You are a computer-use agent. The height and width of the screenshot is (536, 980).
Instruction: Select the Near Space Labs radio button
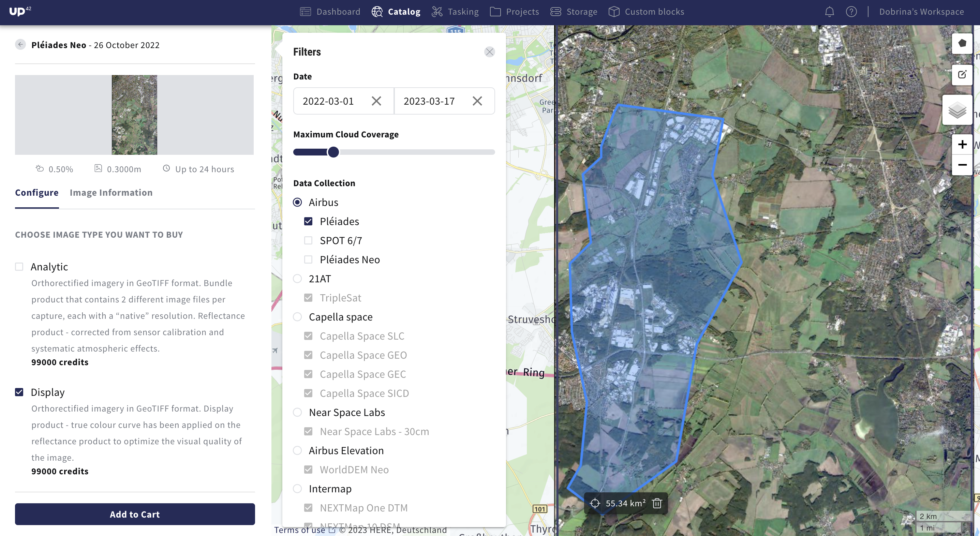pyautogui.click(x=297, y=412)
